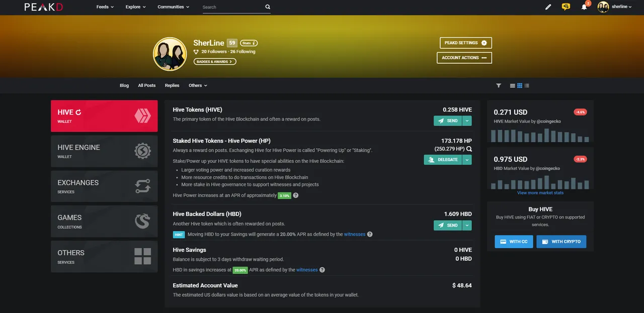Screen dimensions: 644x313
Task: Switch to the grid layout view icon
Action: click(520, 85)
